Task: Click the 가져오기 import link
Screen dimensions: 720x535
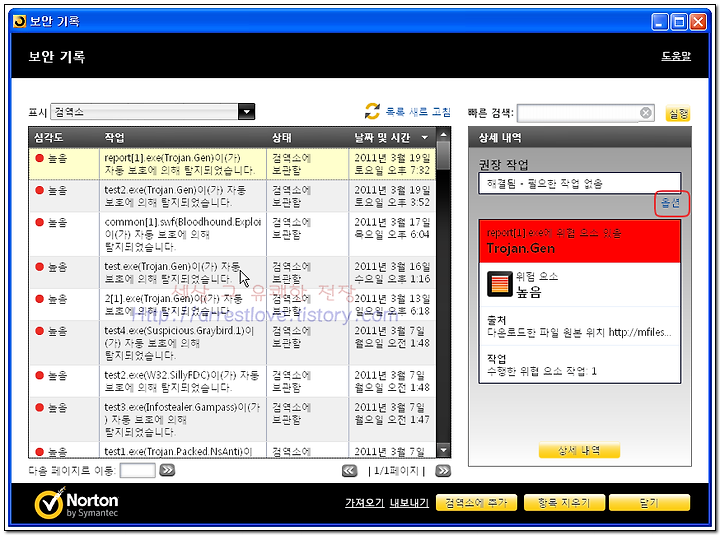Action: point(365,503)
